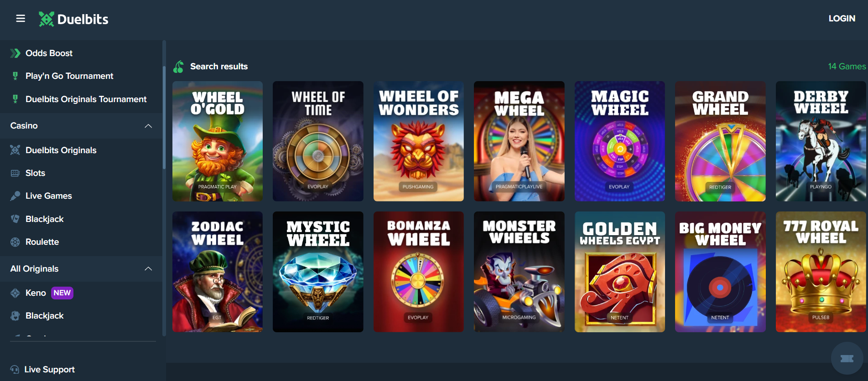Collapse the Casino section chevron
868x381 pixels.
(x=148, y=126)
